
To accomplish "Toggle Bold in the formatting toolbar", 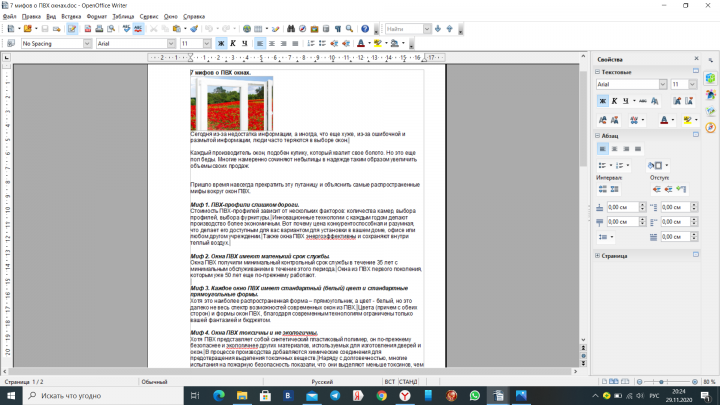I will 221,43.
